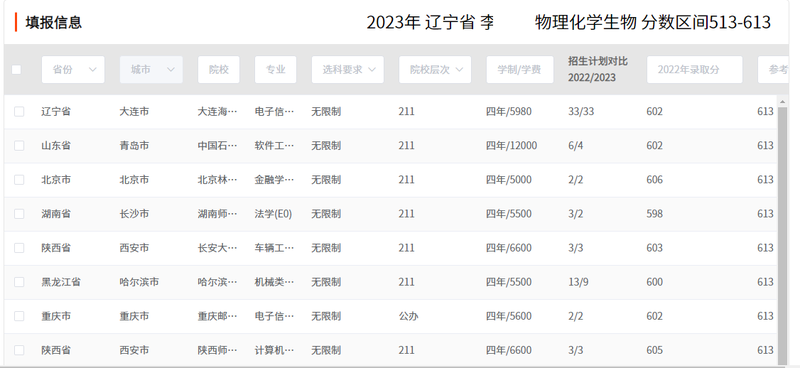
Task: Click 辽宁省 province cell
Action: (56, 111)
